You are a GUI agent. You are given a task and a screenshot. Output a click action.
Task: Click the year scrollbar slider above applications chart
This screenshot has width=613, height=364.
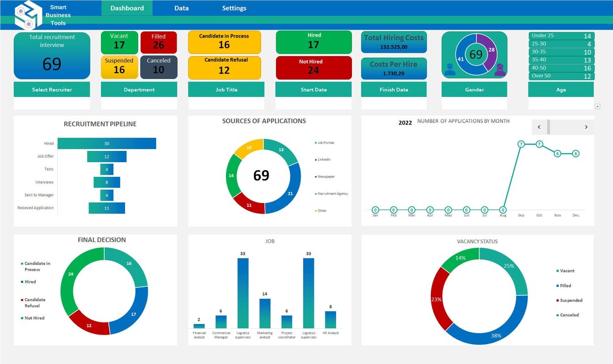click(548, 127)
